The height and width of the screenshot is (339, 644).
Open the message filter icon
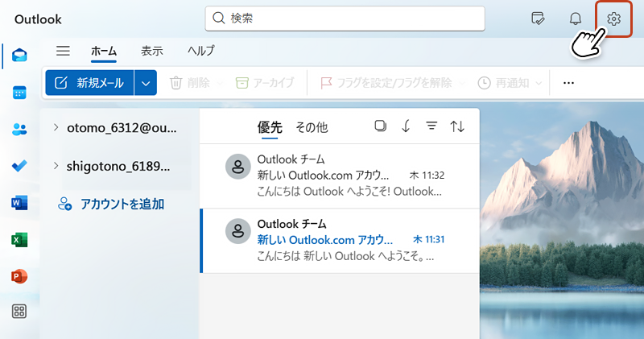[431, 126]
